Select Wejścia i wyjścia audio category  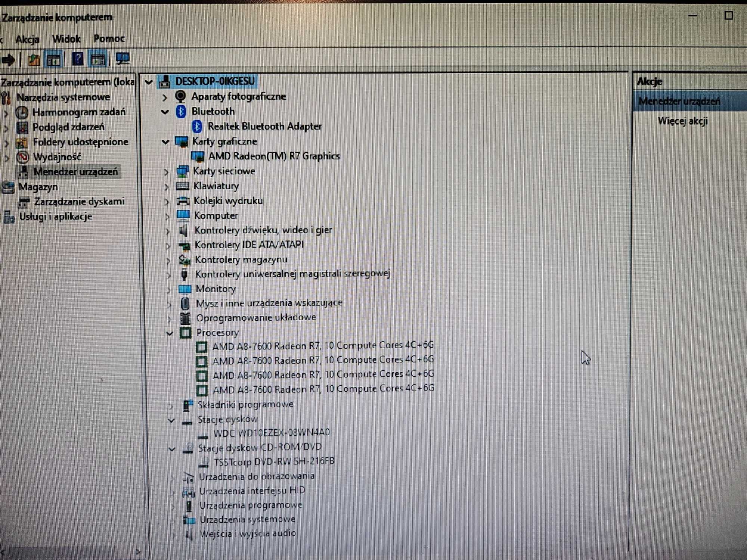coord(248,534)
